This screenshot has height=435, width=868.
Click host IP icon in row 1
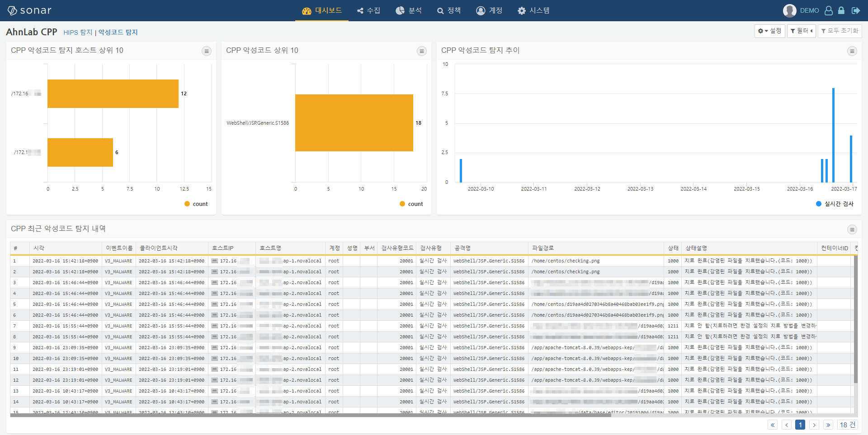click(x=215, y=261)
